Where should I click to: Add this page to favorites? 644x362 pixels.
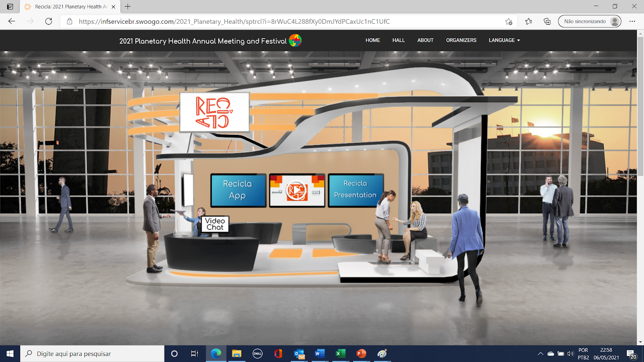pos(509,21)
